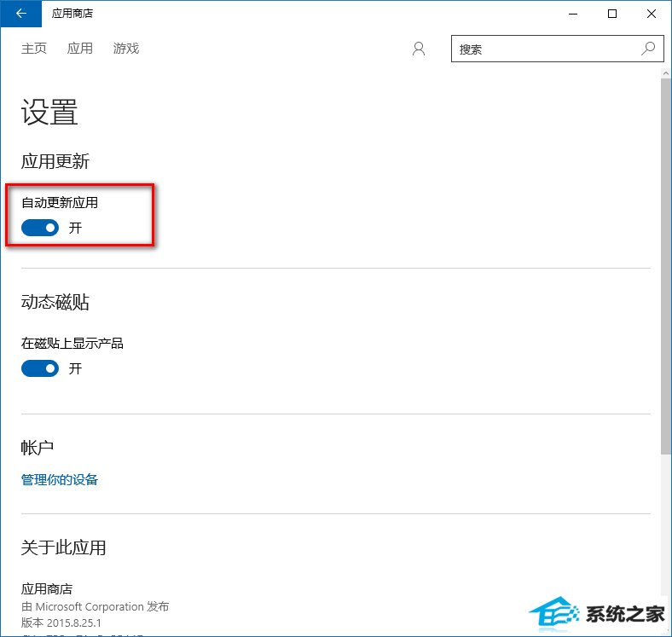672x637 pixels.
Task: Select the 自动更新应用 label
Action: [60, 202]
